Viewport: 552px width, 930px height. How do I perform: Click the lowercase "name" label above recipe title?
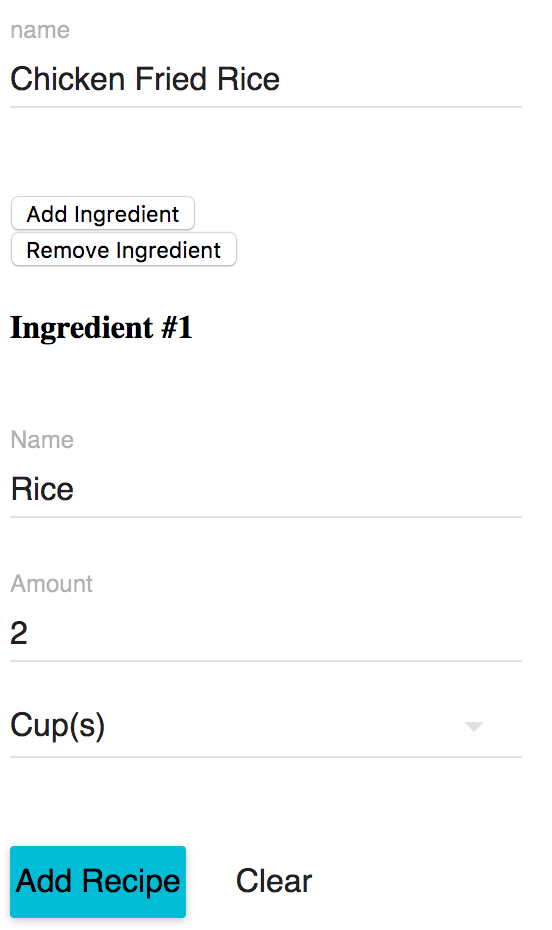click(x=40, y=30)
